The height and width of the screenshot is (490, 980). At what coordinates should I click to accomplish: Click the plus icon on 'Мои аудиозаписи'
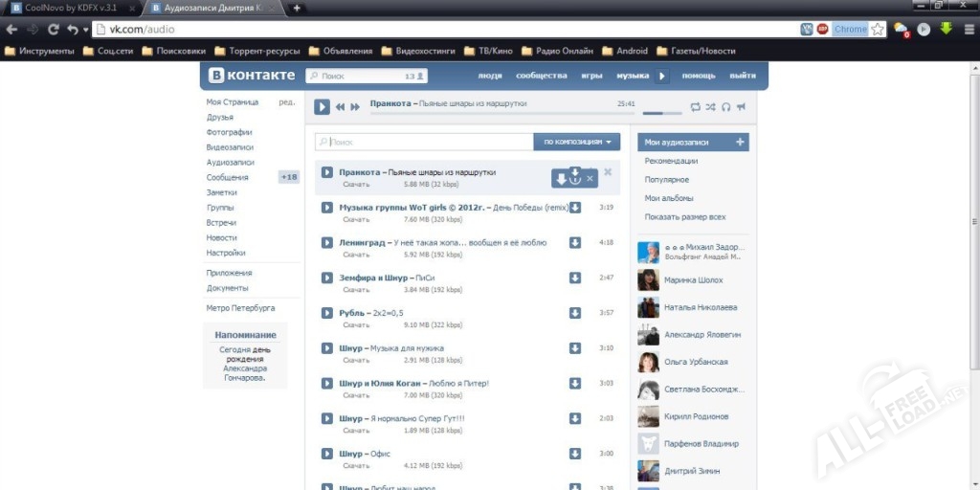740,142
